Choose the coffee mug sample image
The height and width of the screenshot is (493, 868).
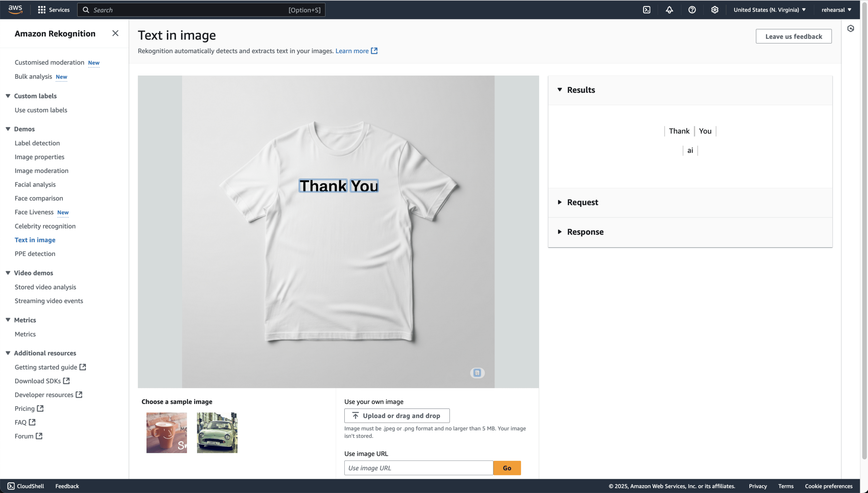click(167, 432)
